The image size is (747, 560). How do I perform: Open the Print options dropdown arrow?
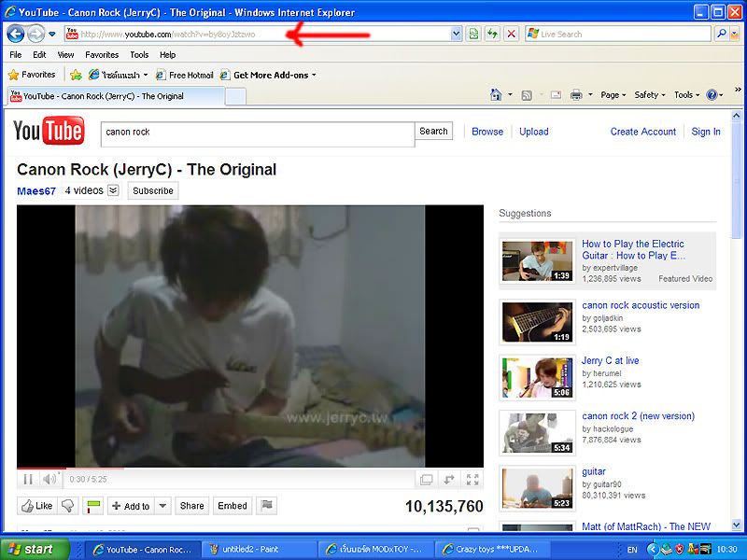[x=590, y=95]
